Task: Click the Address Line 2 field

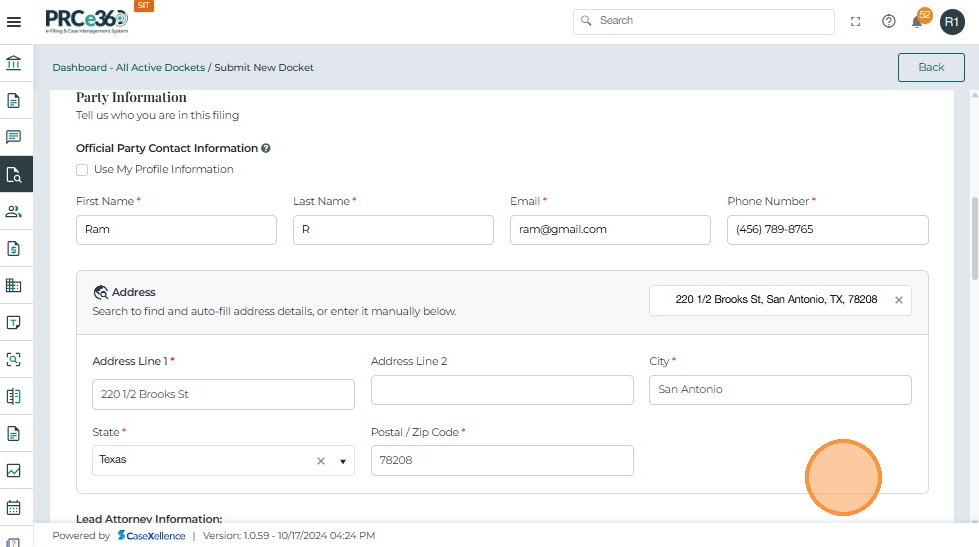Action: click(x=501, y=390)
